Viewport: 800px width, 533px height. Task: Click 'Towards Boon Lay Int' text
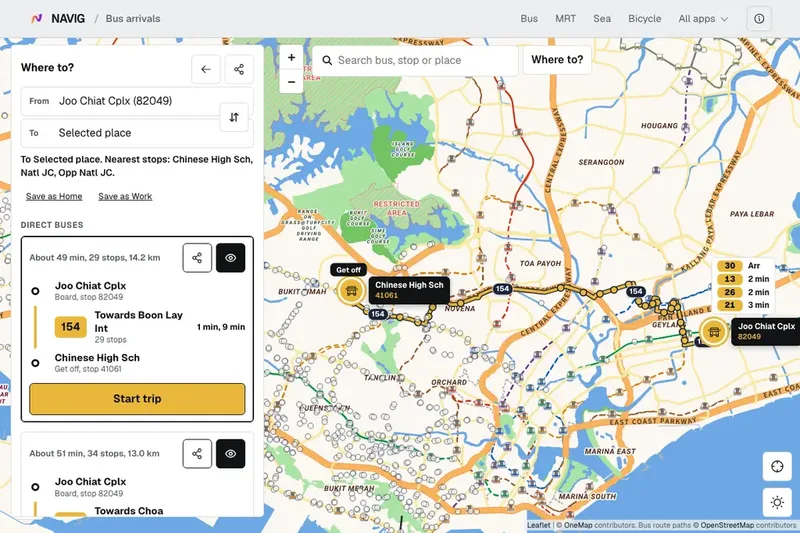[x=138, y=322]
